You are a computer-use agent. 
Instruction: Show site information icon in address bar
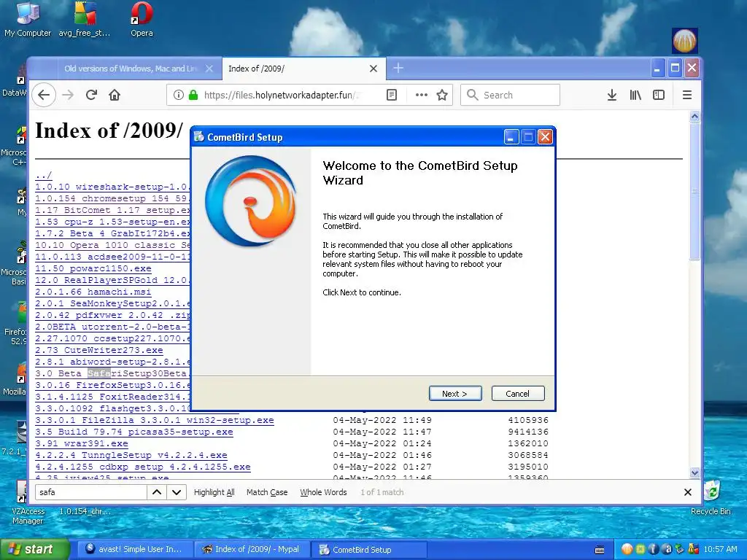coord(178,95)
